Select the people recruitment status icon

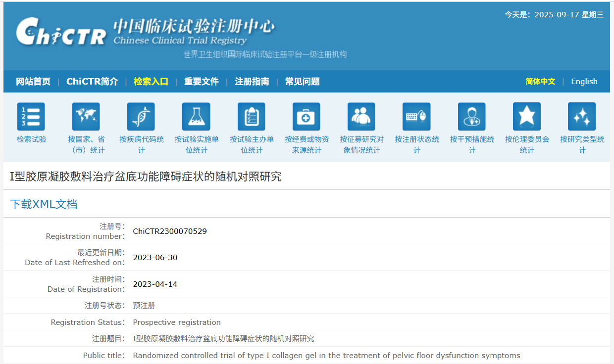click(x=361, y=117)
